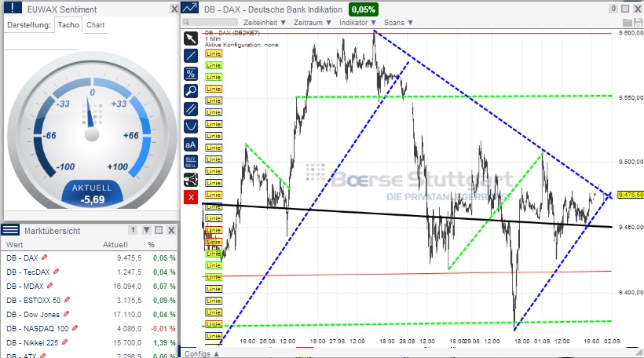Sort by the Wert column header
The width and height of the screenshot is (644, 358).
pos(15,245)
